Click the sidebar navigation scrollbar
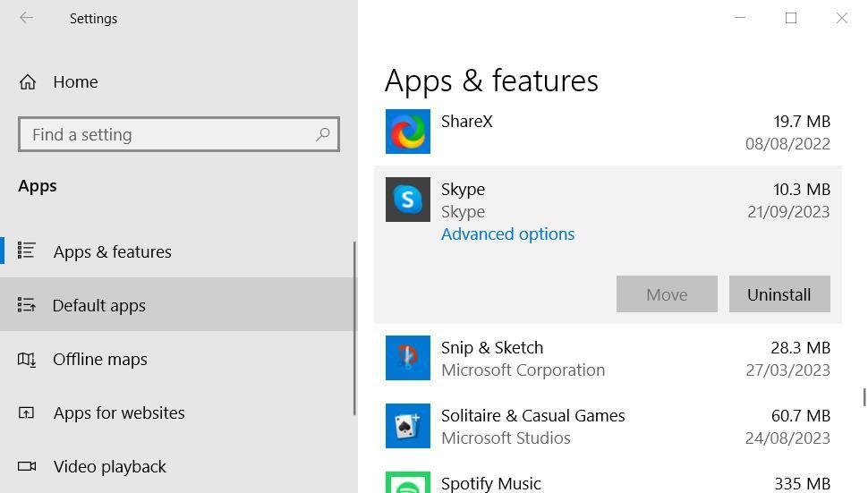Screen dimensions: 868x493 (x=354, y=328)
